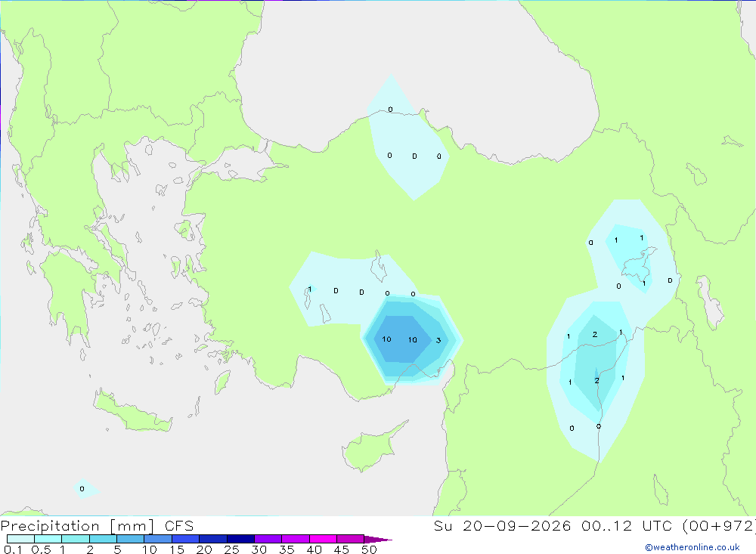Click the 0.1–0.5 mm legend color swatch
The width and height of the screenshot is (756, 554).
coord(20,539)
